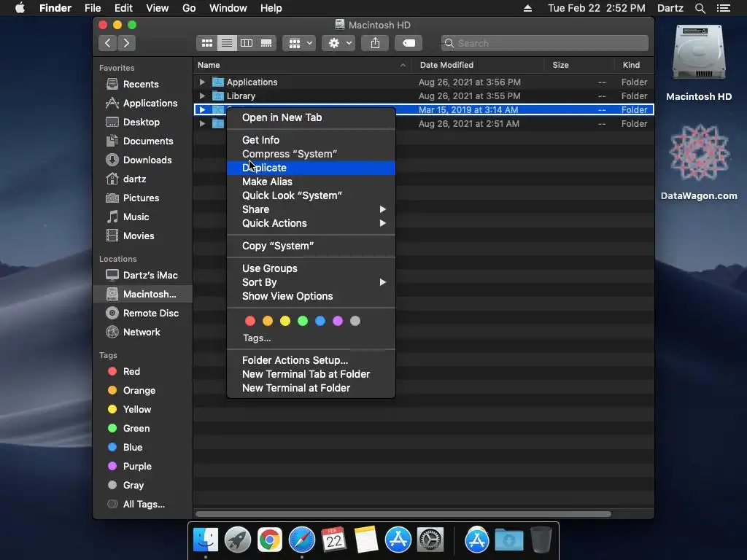Open Launchpad from the Dock
This screenshot has width=747, height=560.
[238, 540]
